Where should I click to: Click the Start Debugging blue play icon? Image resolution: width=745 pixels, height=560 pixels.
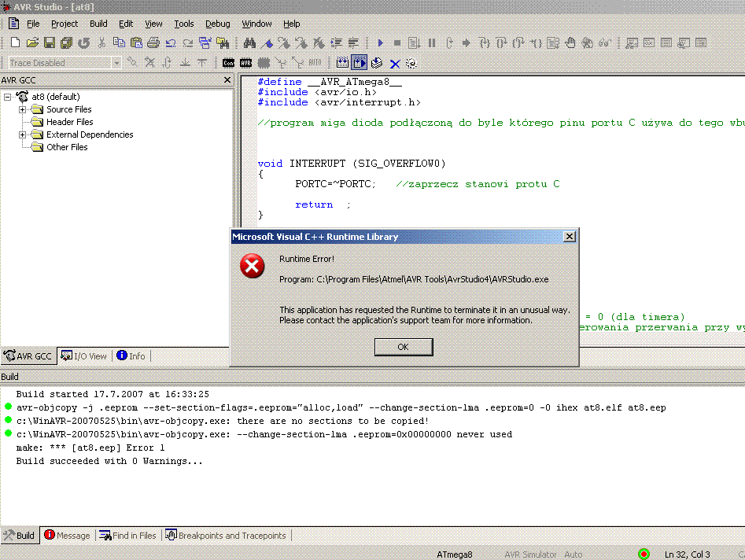coord(380,42)
